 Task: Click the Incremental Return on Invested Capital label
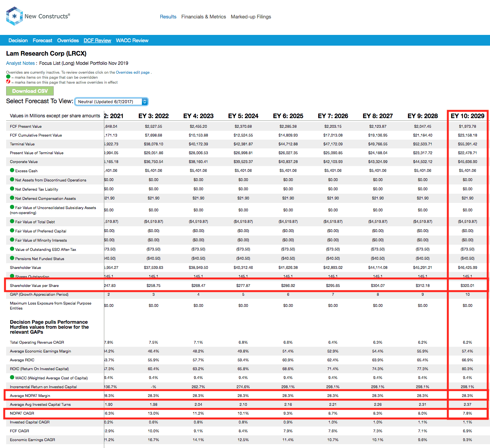(43, 387)
